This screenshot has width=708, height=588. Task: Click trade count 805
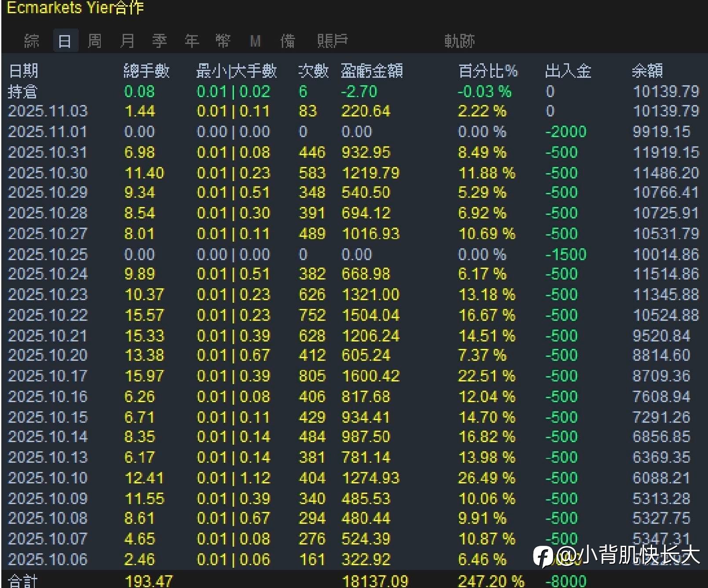[312, 376]
